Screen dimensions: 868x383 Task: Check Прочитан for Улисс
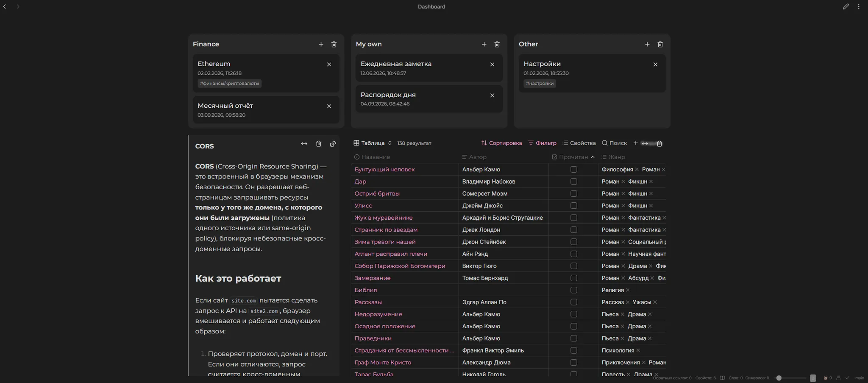tap(574, 206)
